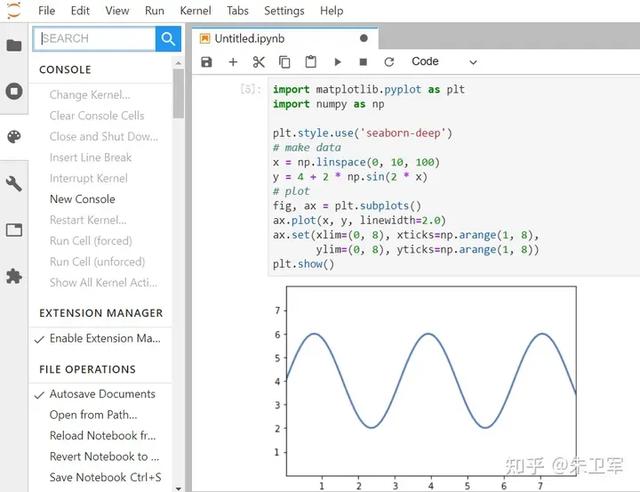Select the command palette sidebar icon

(14, 137)
